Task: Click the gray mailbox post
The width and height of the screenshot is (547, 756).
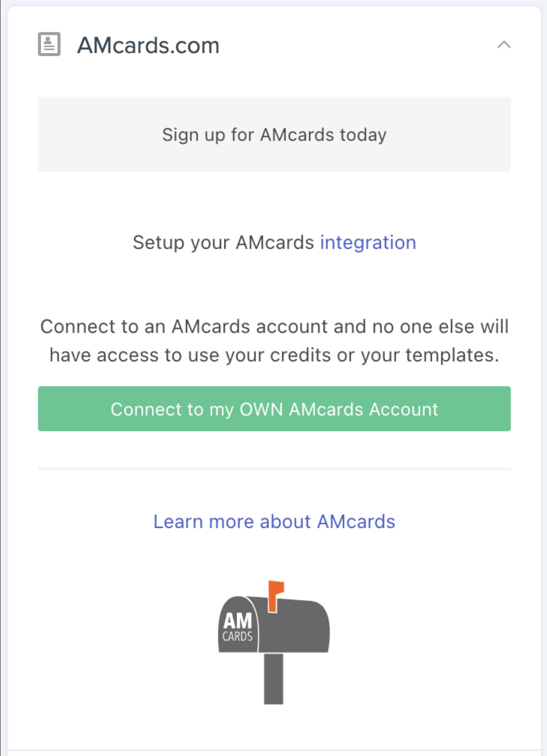Action: [273, 679]
